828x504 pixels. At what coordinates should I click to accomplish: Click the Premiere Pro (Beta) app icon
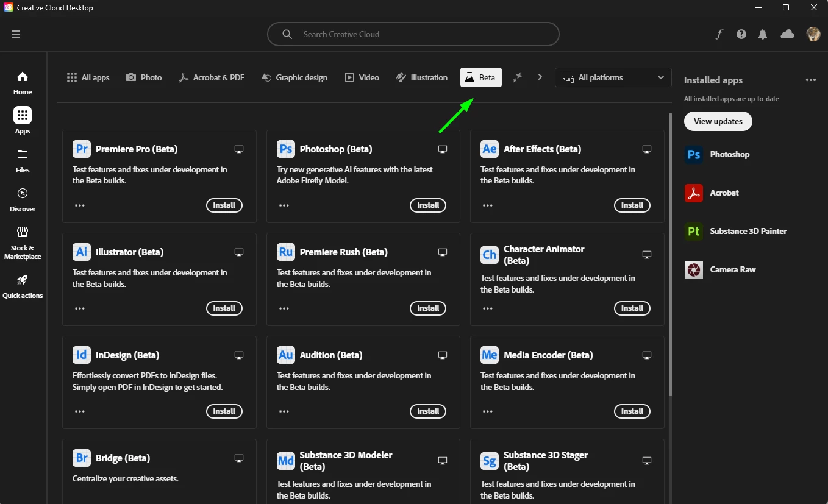tap(82, 149)
